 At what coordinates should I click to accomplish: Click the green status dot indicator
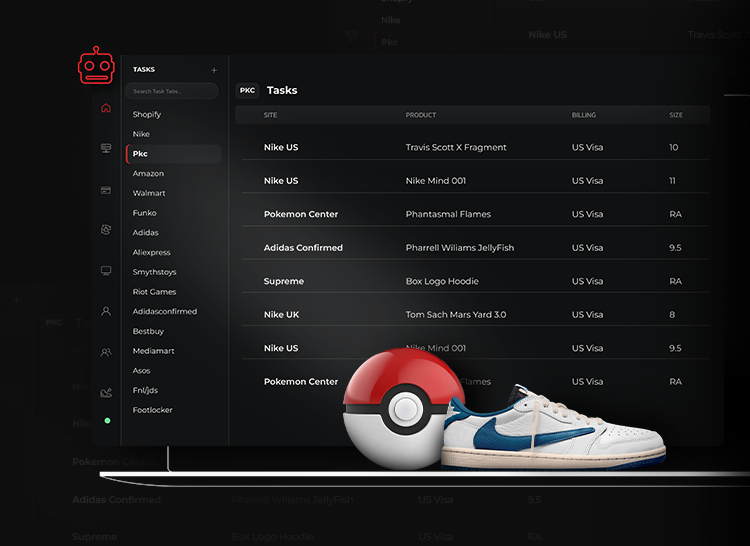coord(107,421)
